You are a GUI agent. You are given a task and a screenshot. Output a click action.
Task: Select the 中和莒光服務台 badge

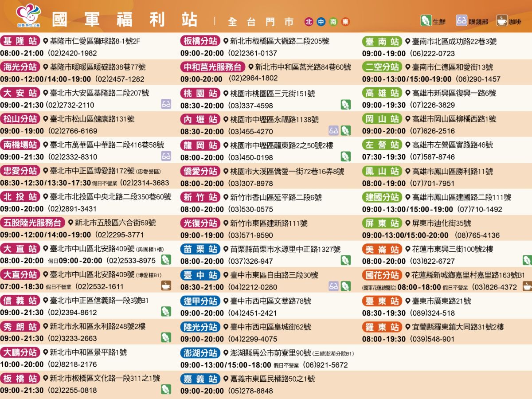point(213,67)
